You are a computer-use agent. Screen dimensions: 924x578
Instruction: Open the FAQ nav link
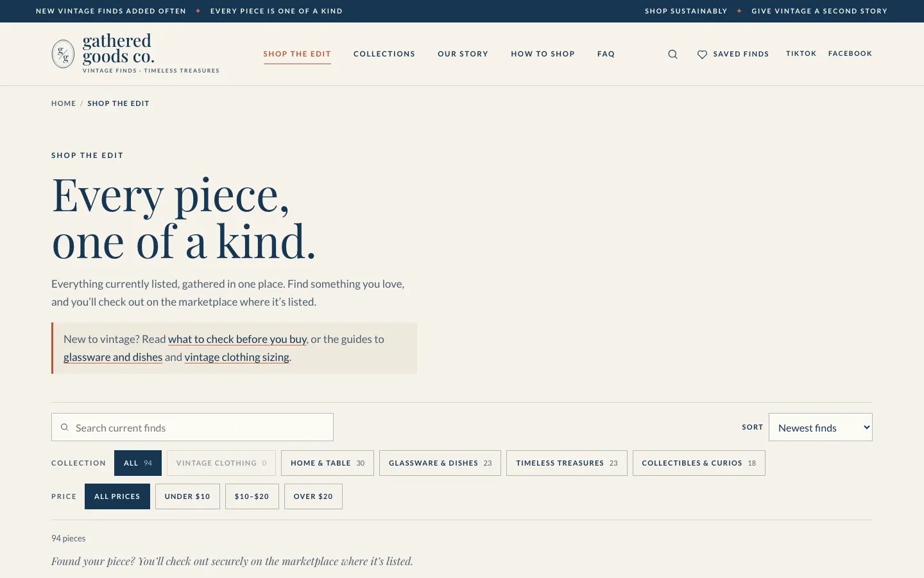[x=606, y=54]
